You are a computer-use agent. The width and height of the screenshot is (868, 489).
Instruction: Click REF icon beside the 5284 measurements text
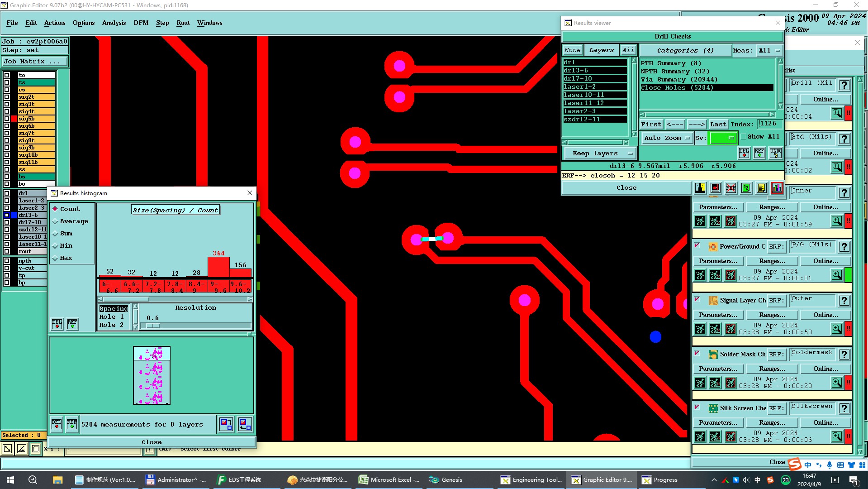tap(72, 424)
